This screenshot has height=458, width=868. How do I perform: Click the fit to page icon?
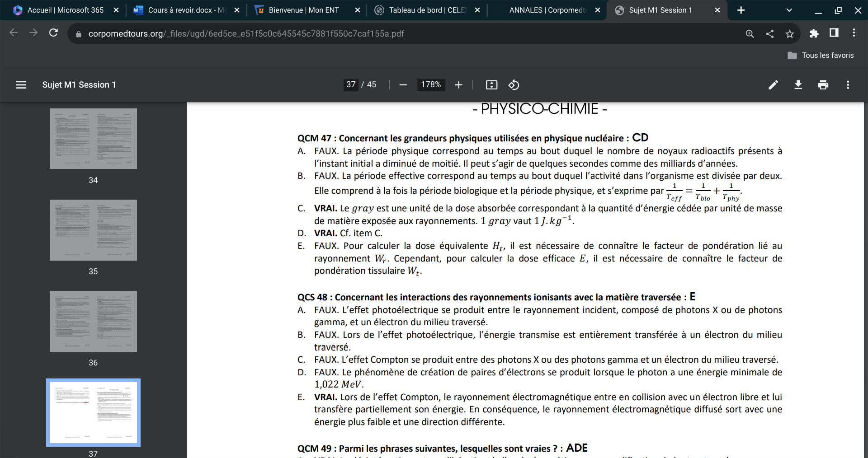tap(491, 85)
